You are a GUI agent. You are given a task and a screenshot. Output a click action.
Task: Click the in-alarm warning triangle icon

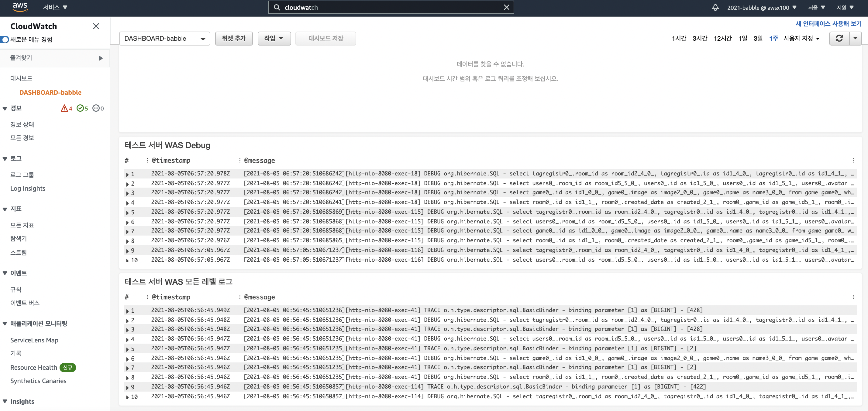(64, 108)
